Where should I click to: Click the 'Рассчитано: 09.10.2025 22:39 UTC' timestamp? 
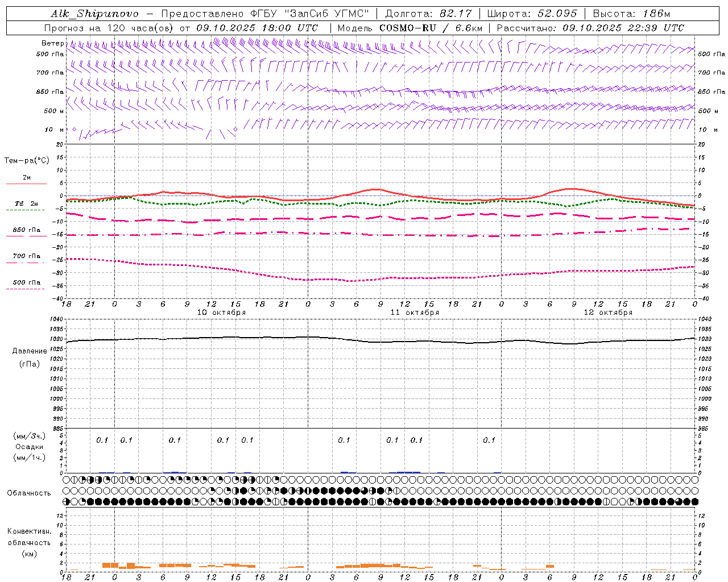click(x=590, y=28)
